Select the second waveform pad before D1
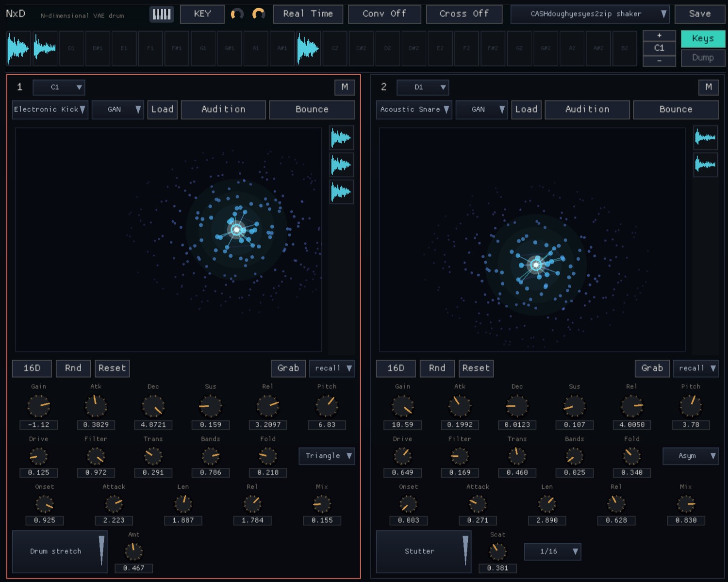Viewport: 728px width, 582px height. 45,48
